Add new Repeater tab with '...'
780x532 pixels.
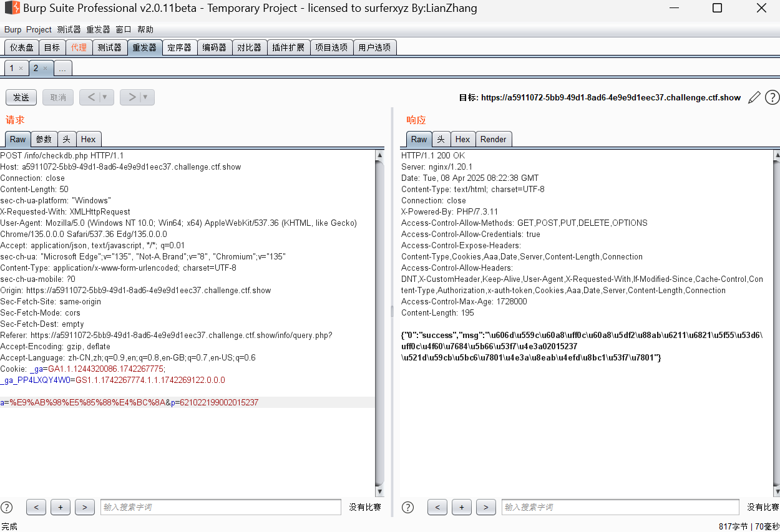click(62, 69)
